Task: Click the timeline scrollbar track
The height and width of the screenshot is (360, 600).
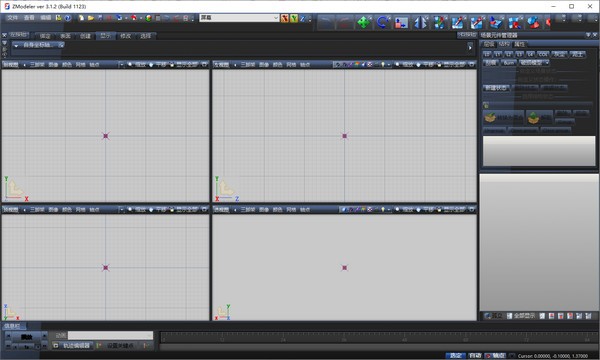Action: (379, 347)
